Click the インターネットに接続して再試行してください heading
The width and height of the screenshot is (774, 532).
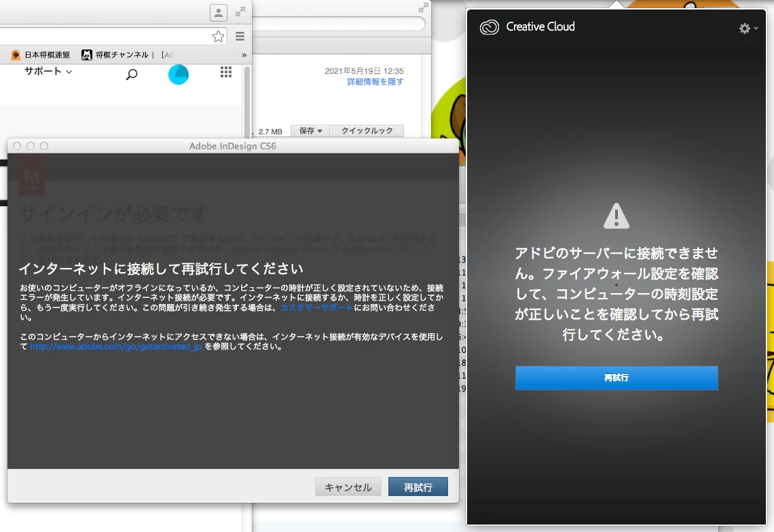161,269
